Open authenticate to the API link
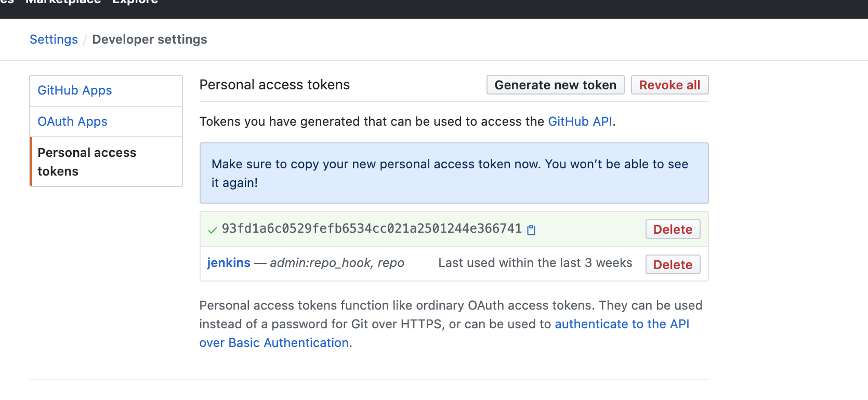This screenshot has width=868, height=400. tap(622, 324)
